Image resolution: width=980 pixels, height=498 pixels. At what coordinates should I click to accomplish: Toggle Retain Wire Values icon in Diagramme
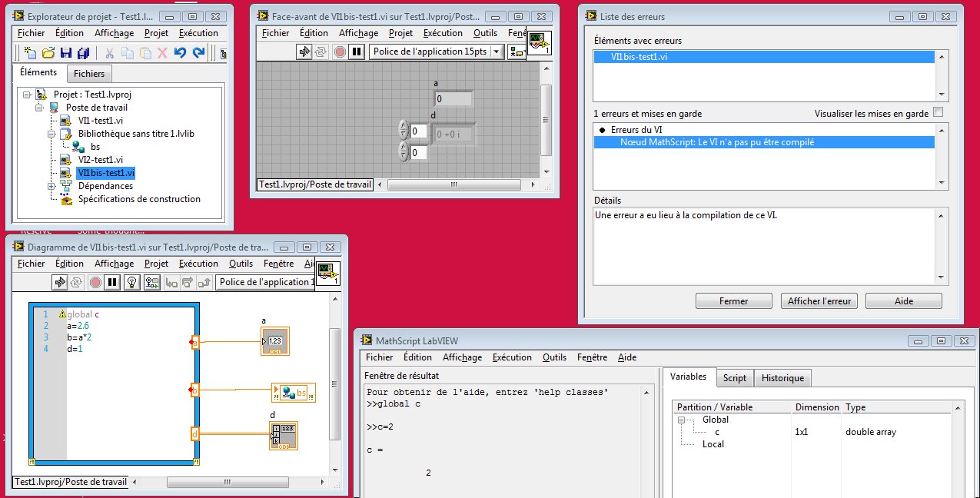(x=151, y=282)
